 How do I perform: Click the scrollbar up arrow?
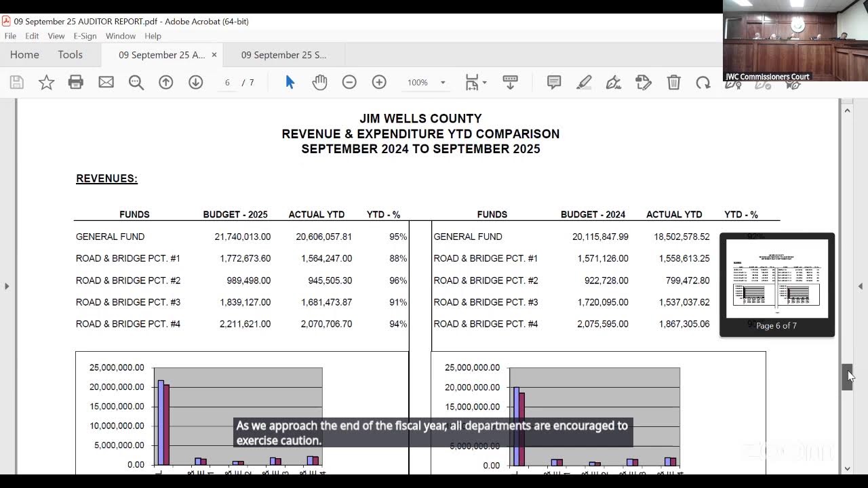point(847,110)
